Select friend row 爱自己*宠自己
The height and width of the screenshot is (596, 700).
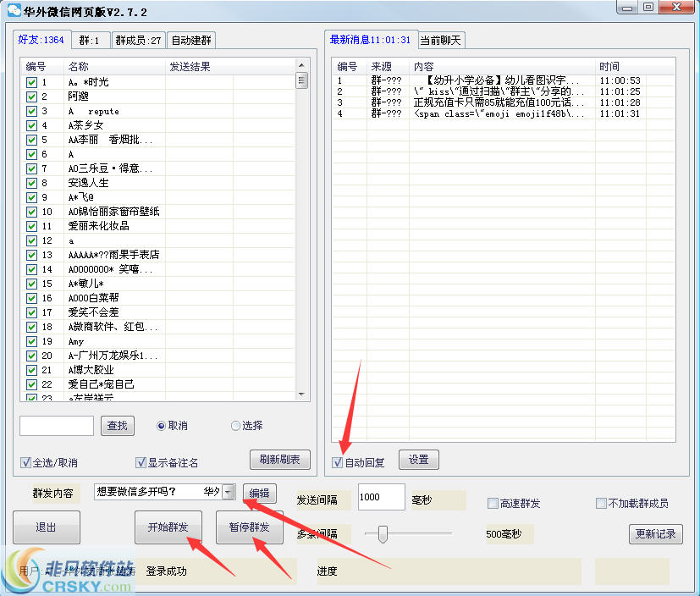click(158, 384)
